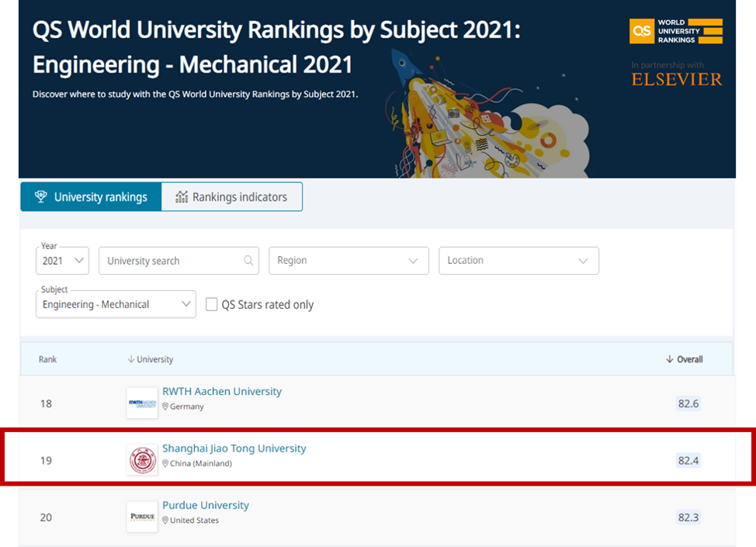Click the search magnifier icon
Viewport: 756px width, 547px height.
(x=249, y=261)
